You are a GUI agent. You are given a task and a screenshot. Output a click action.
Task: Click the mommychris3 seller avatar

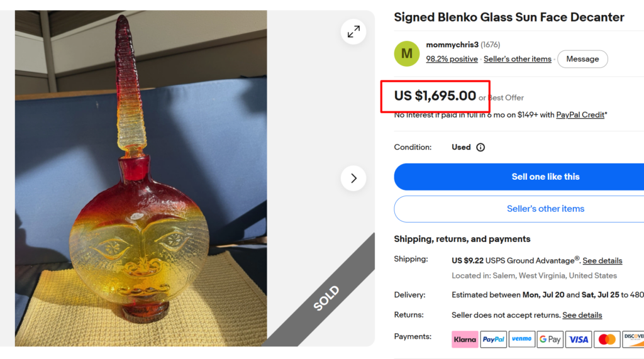coord(407,53)
